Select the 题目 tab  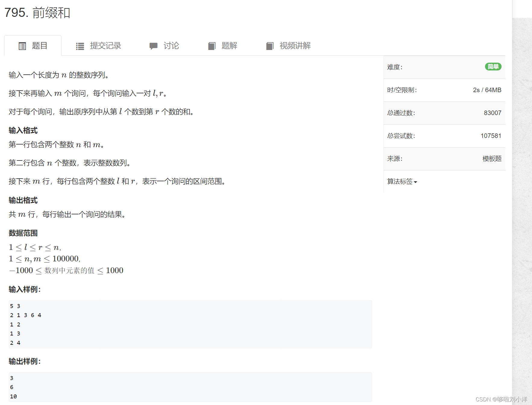(39, 46)
